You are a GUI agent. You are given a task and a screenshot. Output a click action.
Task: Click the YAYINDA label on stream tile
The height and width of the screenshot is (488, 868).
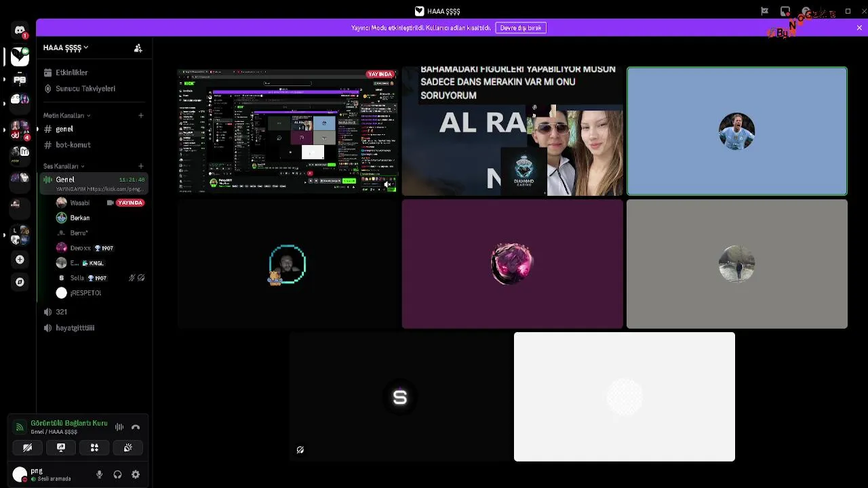(x=380, y=74)
